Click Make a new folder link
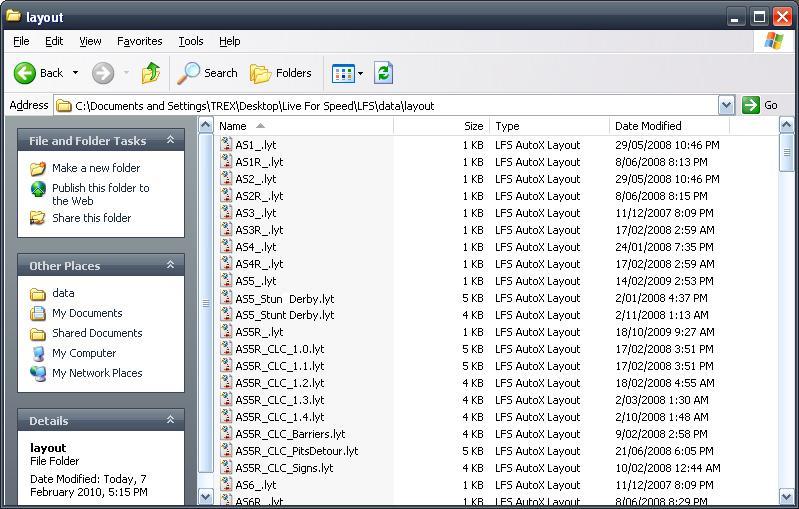The image size is (799, 509). pyautogui.click(x=96, y=168)
